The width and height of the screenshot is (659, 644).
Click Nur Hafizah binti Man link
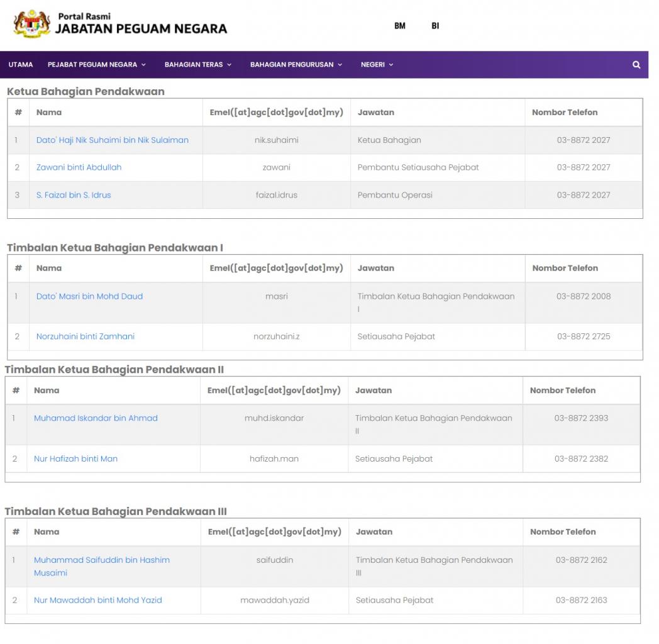click(75, 459)
